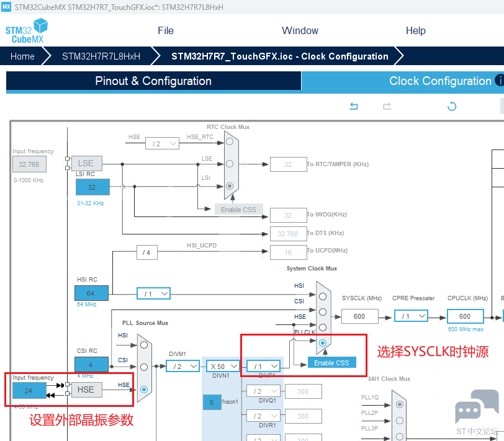
Task: Click the HSI RC 64 value box
Action: [91, 293]
